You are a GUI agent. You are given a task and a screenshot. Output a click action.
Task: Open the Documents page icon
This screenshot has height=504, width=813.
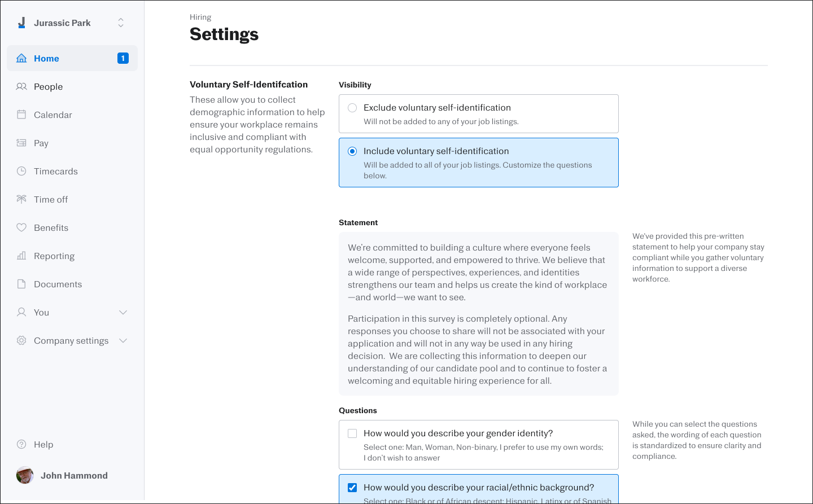tap(21, 284)
